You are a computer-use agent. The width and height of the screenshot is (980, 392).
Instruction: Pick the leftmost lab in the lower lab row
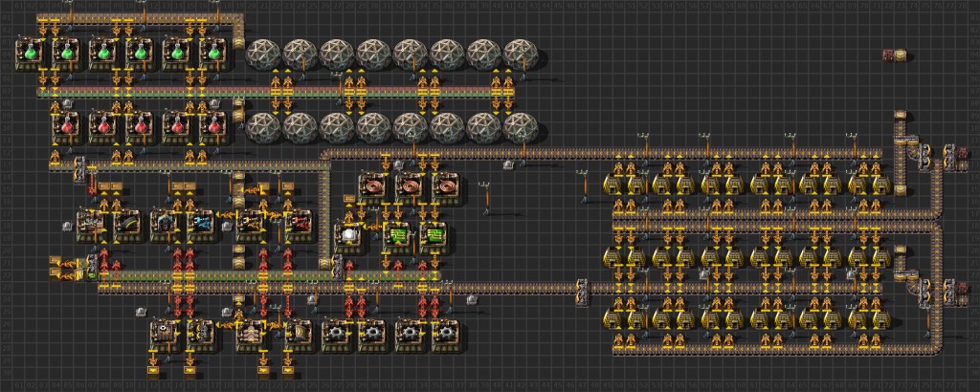[263, 127]
